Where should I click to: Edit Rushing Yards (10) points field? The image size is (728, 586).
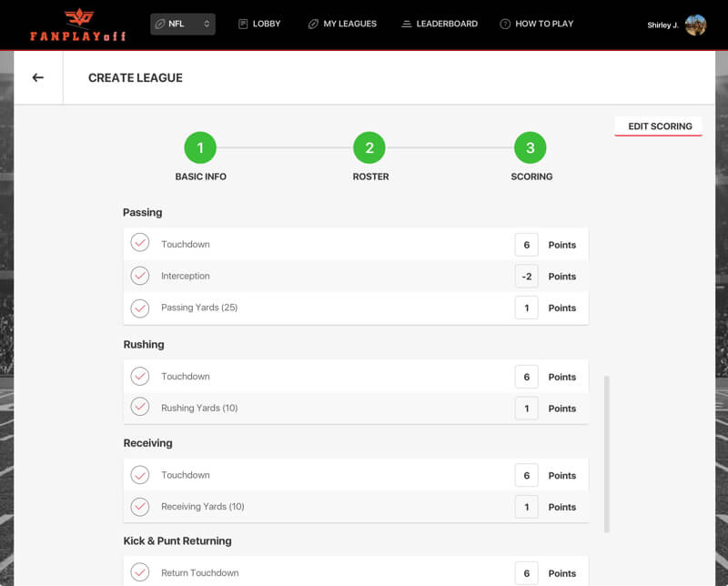pyautogui.click(x=527, y=409)
